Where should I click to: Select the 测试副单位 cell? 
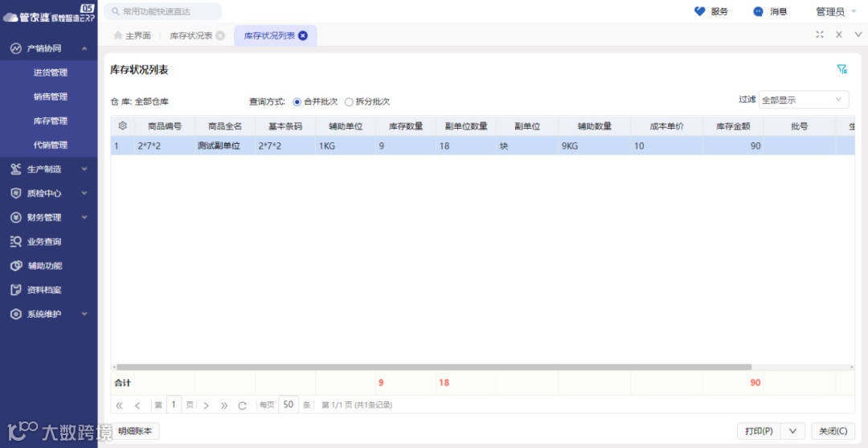pyautogui.click(x=225, y=146)
